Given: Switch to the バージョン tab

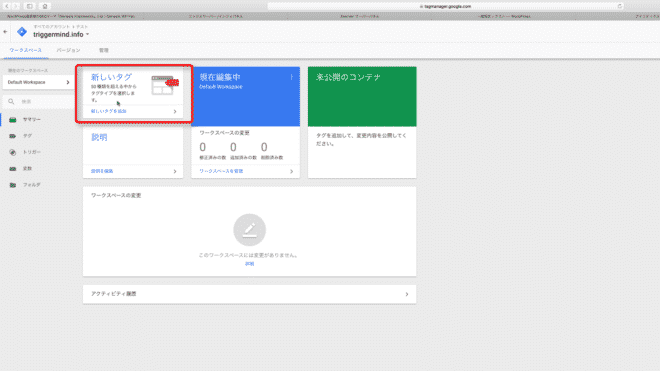Looking at the screenshot, I should 68,50.
